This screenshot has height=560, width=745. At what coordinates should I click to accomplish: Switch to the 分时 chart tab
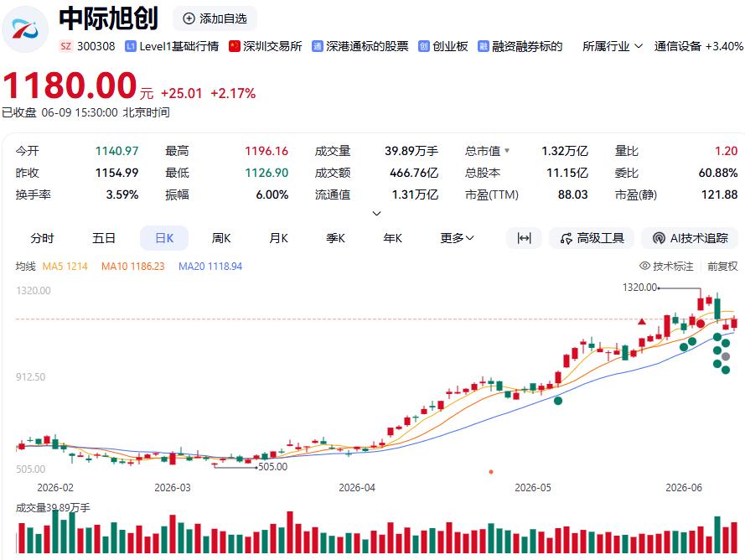pos(42,238)
